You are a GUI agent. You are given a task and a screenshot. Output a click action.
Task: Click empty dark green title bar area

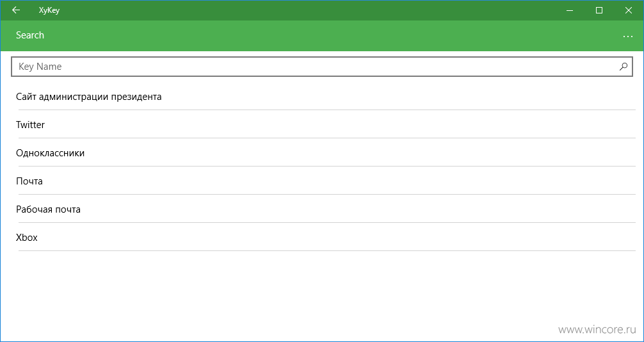click(308, 11)
